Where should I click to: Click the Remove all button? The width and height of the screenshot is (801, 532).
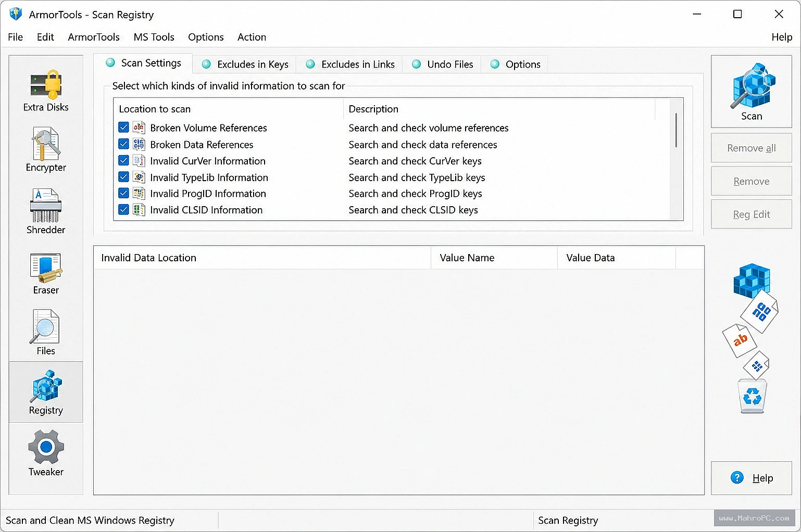pos(751,148)
